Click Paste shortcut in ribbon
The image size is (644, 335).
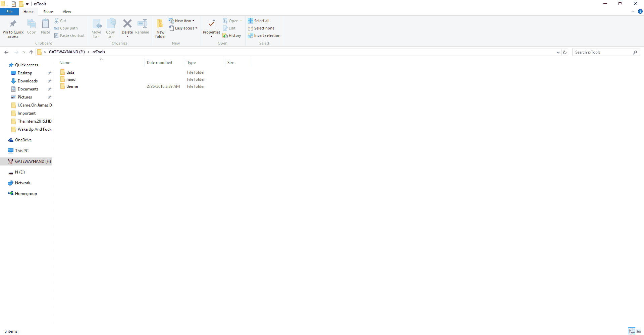tap(69, 36)
